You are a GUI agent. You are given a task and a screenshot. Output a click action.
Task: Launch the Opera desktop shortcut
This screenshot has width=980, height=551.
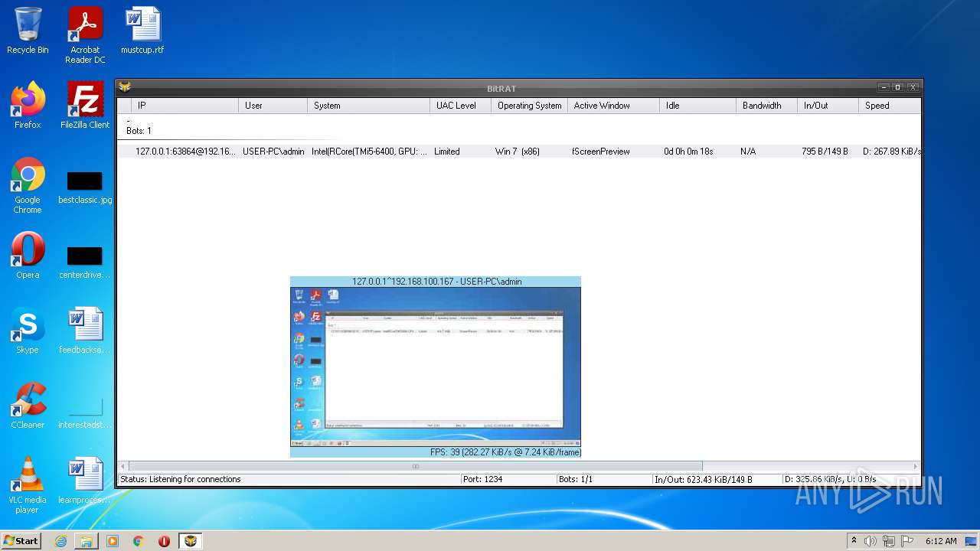tap(28, 256)
